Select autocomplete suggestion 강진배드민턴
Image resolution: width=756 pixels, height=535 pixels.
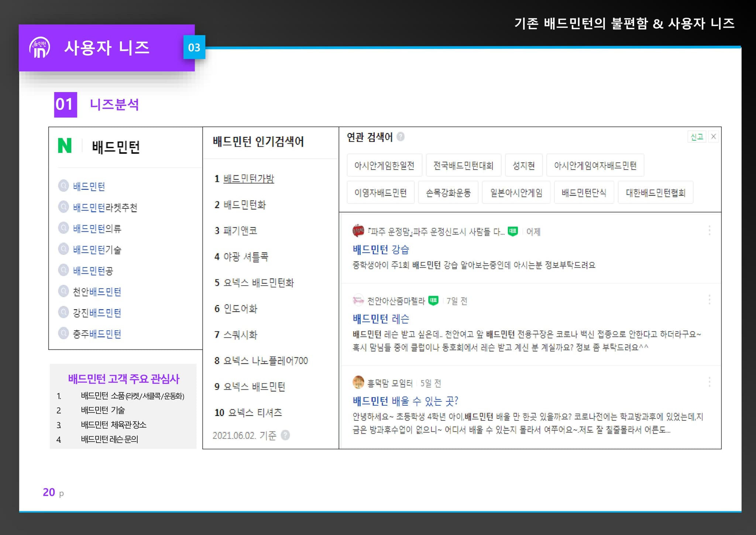point(97,313)
